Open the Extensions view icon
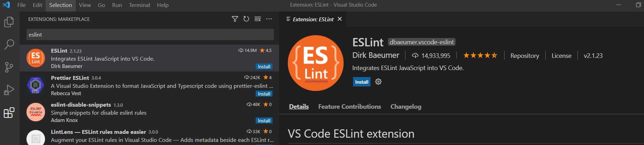The image size is (644, 145). [9, 113]
